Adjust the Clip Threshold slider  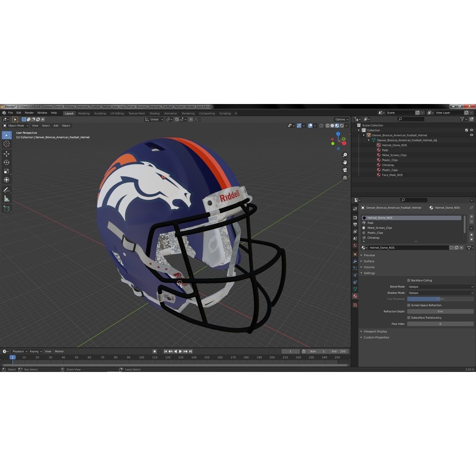coord(440,299)
